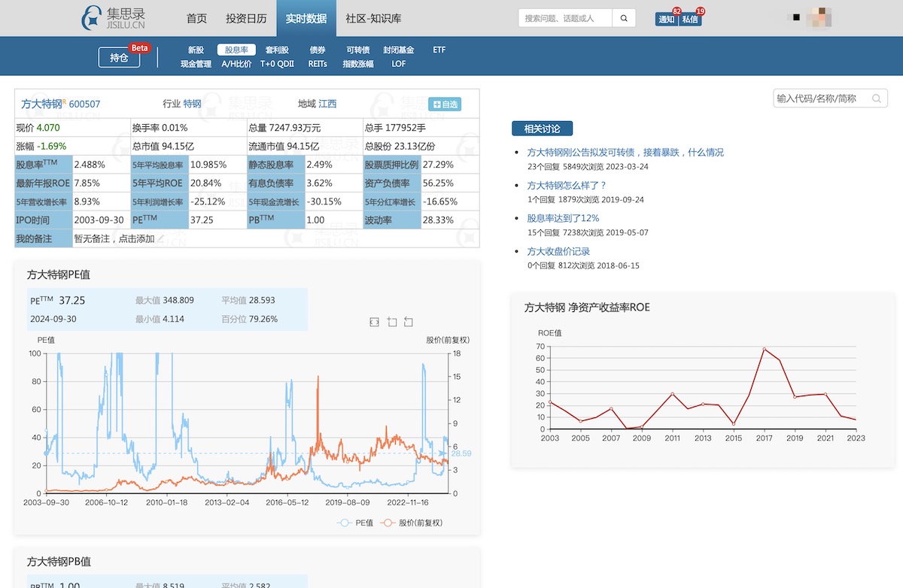Click the PE chart zoom reset icon
The height and width of the screenshot is (588, 903).
(409, 322)
